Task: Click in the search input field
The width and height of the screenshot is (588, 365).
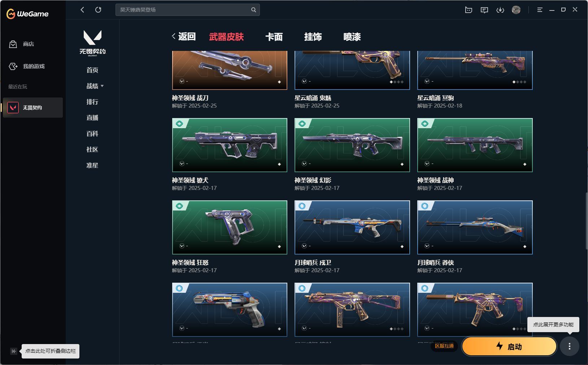Action: pyautogui.click(x=184, y=10)
